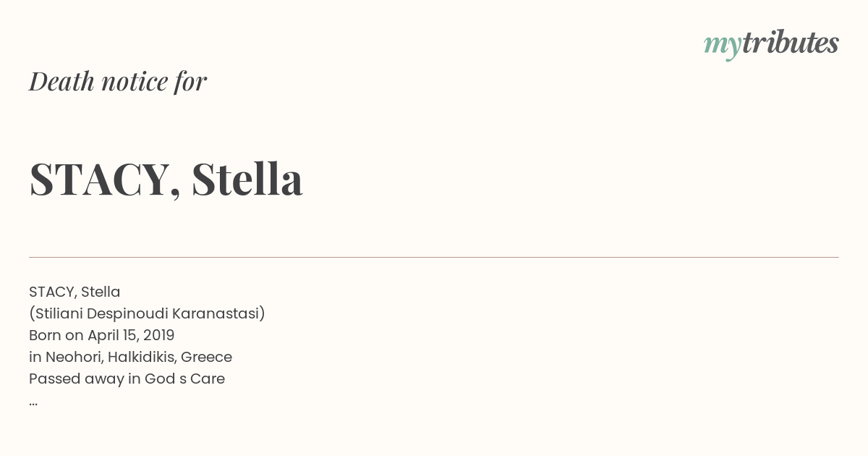Click the "Passed away in God s Care" line

[127, 379]
